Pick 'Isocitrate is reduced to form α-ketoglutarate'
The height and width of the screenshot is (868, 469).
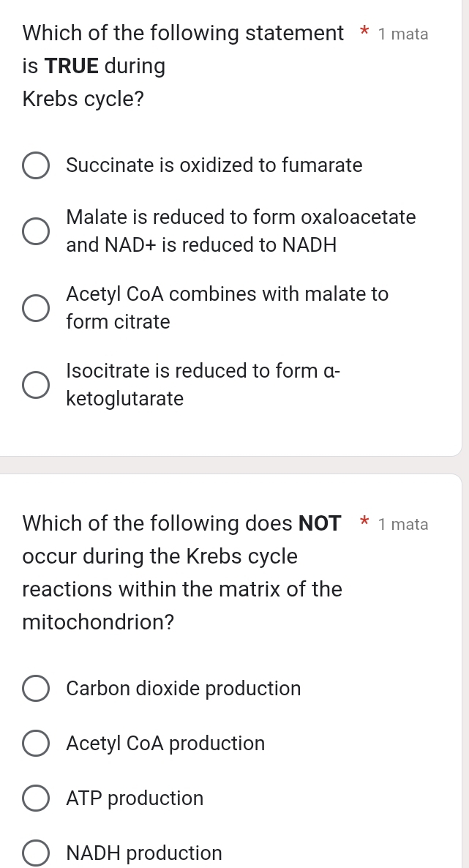click(x=36, y=384)
